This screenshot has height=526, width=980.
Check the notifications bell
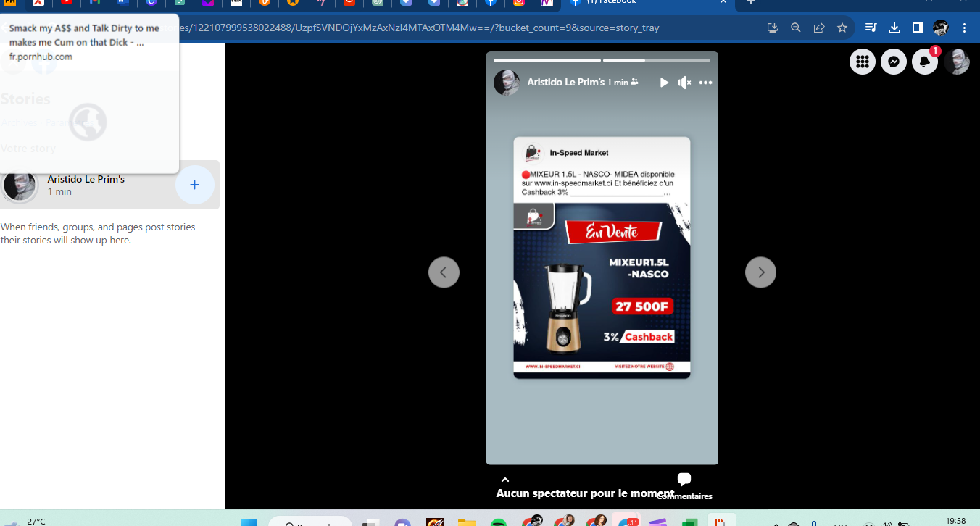pos(925,62)
